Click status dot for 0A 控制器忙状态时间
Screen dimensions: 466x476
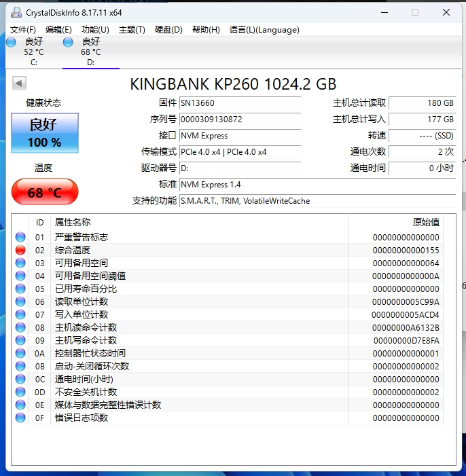pos(20,353)
